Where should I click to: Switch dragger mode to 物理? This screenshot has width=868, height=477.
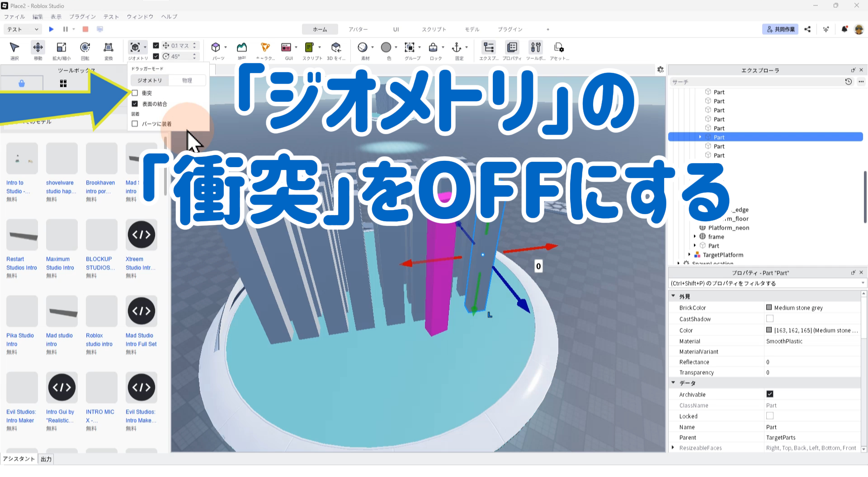point(187,80)
